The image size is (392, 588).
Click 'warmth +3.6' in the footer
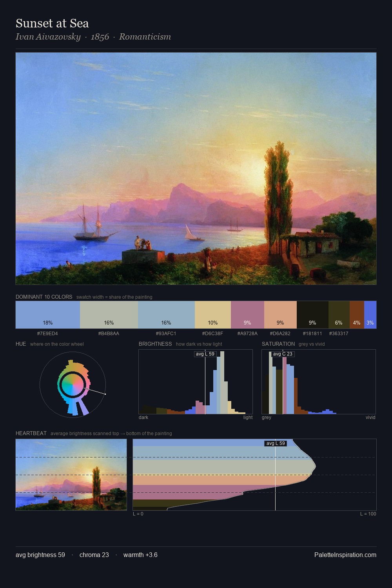(140, 555)
